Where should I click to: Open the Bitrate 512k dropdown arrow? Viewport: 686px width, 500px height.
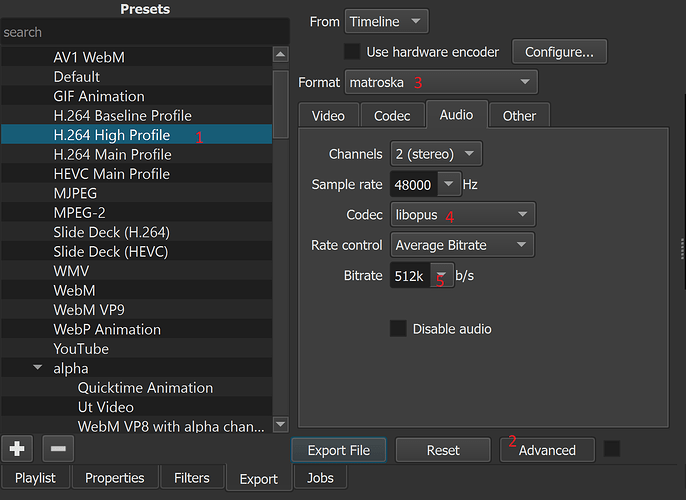pos(442,276)
